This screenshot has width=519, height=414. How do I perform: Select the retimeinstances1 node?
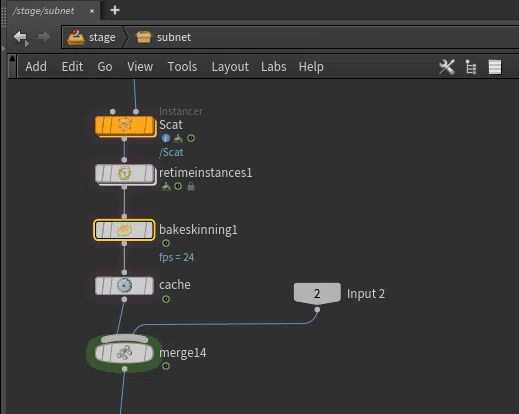click(x=125, y=174)
